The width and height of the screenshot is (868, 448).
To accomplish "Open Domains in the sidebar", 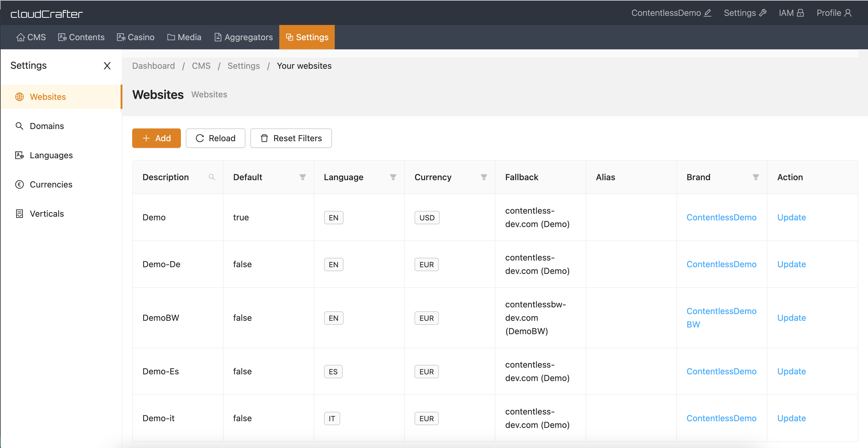I will (x=61, y=126).
